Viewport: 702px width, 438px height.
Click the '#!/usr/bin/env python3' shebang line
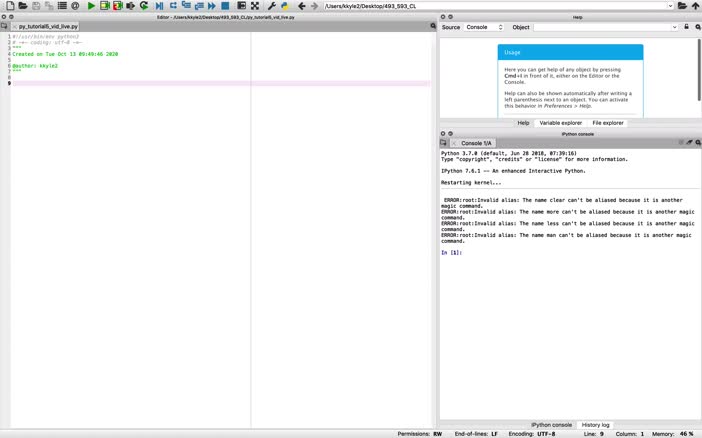coord(46,36)
